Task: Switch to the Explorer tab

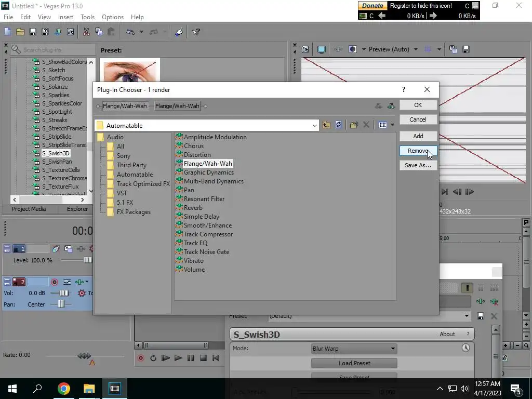Action: pyautogui.click(x=77, y=209)
